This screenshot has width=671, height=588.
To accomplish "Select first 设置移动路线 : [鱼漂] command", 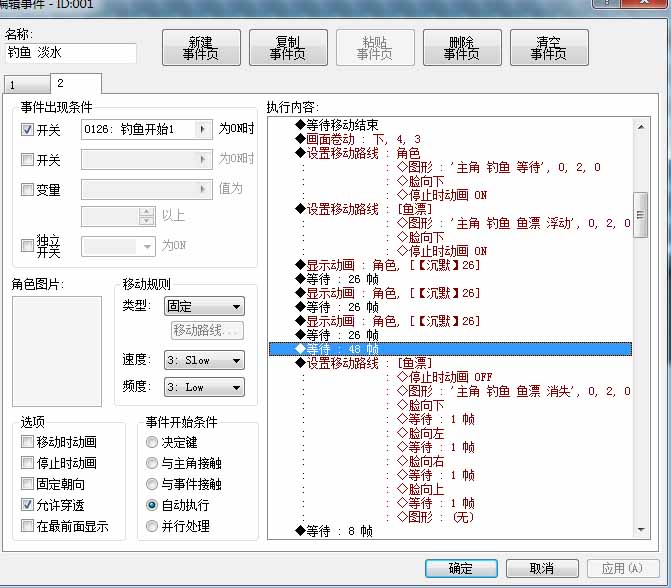I will coord(363,209).
